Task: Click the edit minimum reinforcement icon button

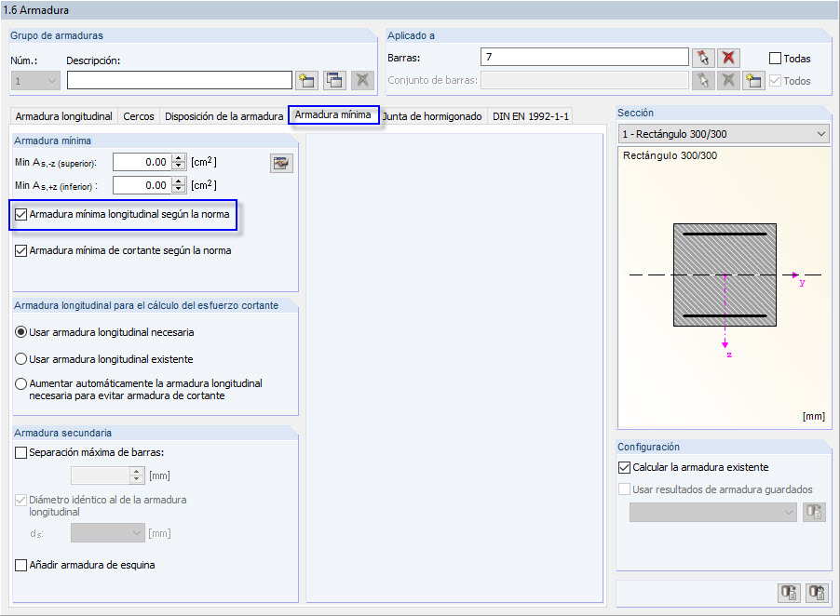Action: [281, 163]
